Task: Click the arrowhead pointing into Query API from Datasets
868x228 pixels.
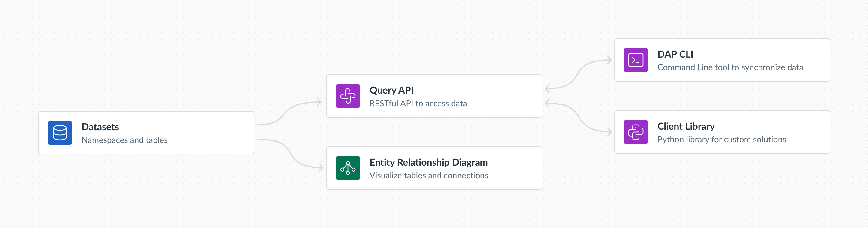Action: pyautogui.click(x=319, y=102)
